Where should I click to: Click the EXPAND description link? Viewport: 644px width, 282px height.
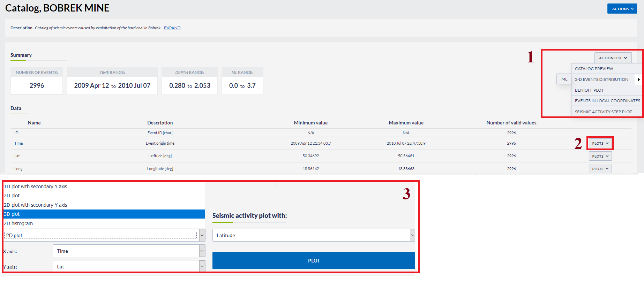pos(172,28)
